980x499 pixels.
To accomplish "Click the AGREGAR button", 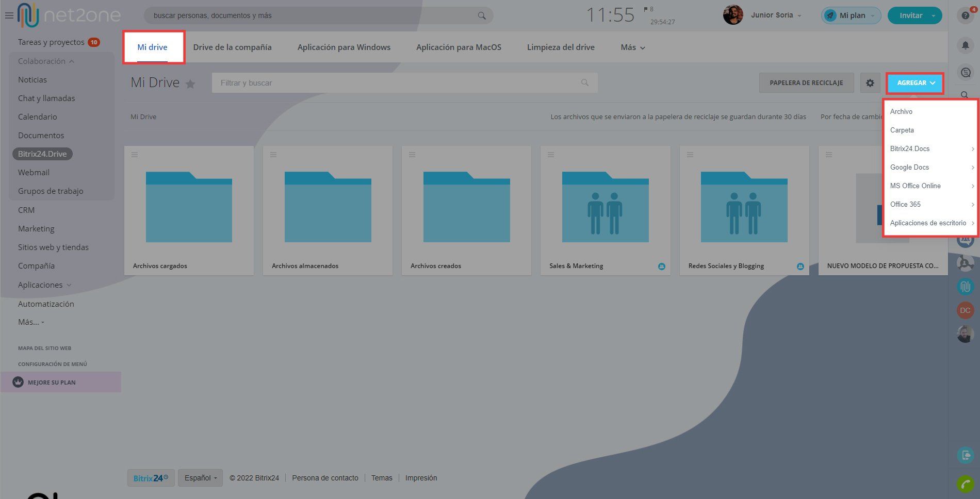I will tap(916, 83).
